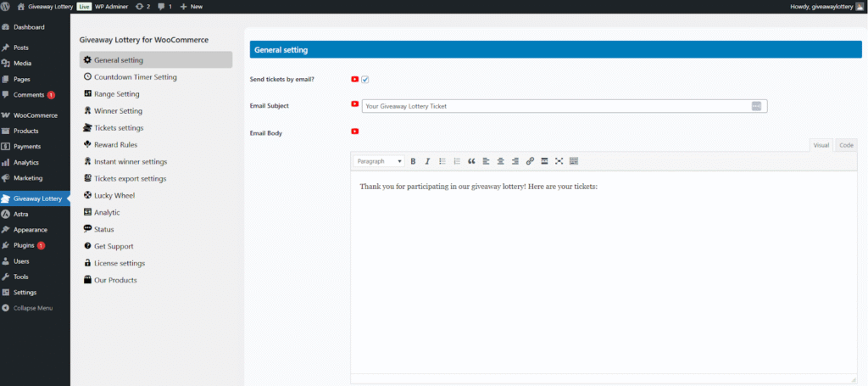Open the Paragraph format dropdown
The height and width of the screenshot is (386, 868).
[379, 161]
